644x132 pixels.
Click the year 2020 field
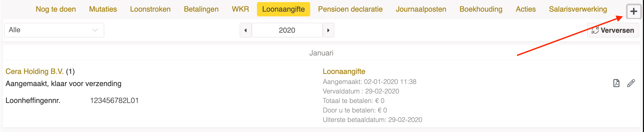pyautogui.click(x=287, y=30)
